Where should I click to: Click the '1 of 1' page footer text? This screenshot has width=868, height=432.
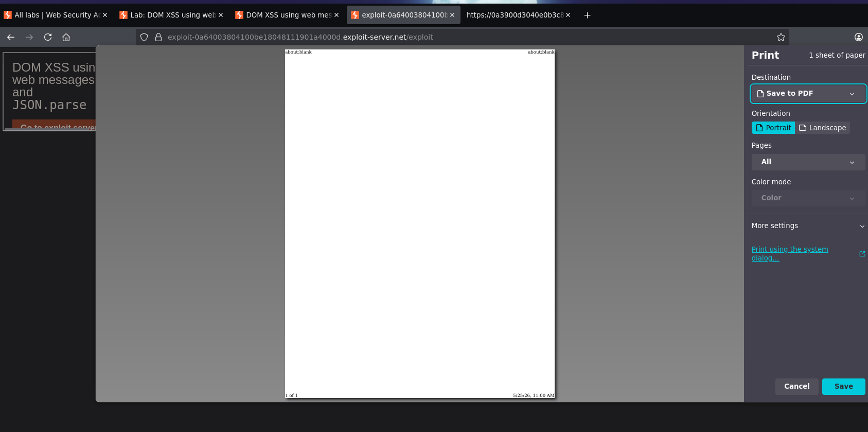click(292, 395)
